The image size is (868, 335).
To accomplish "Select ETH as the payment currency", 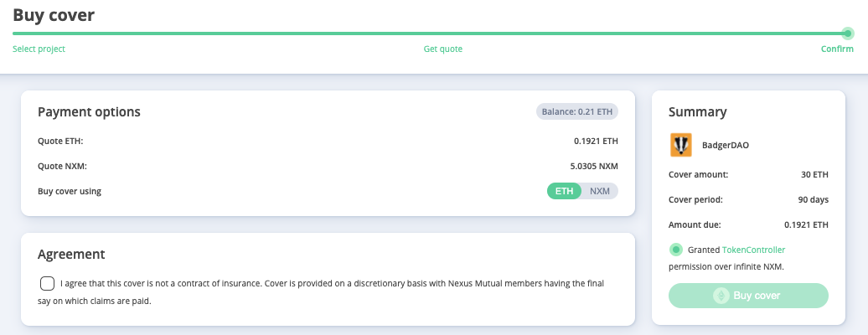I will click(x=564, y=191).
